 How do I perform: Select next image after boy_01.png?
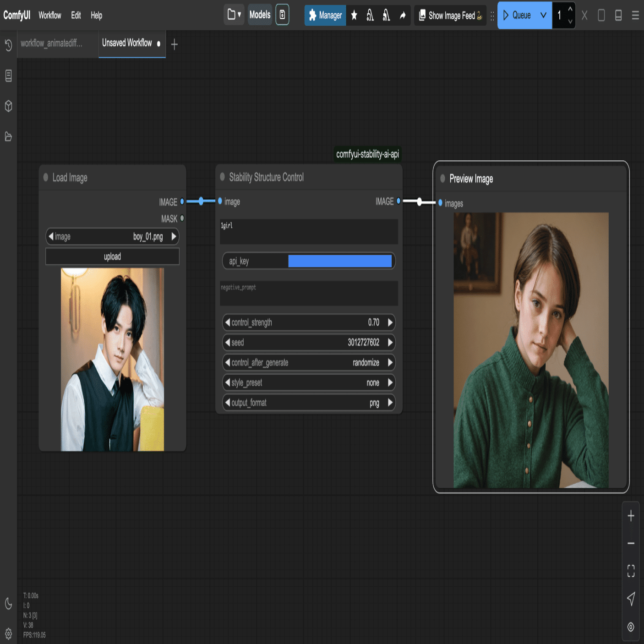[174, 236]
